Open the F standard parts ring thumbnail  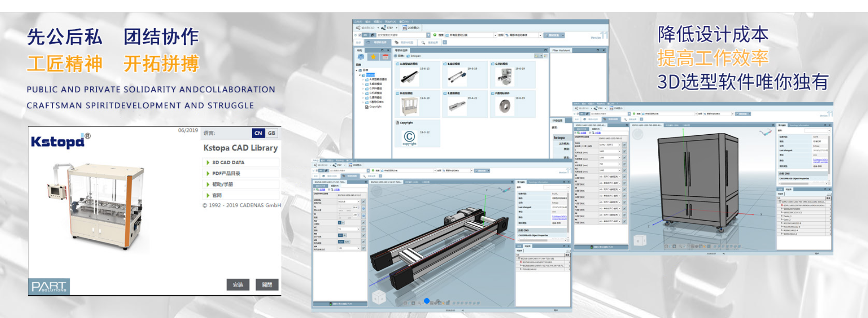(504, 106)
